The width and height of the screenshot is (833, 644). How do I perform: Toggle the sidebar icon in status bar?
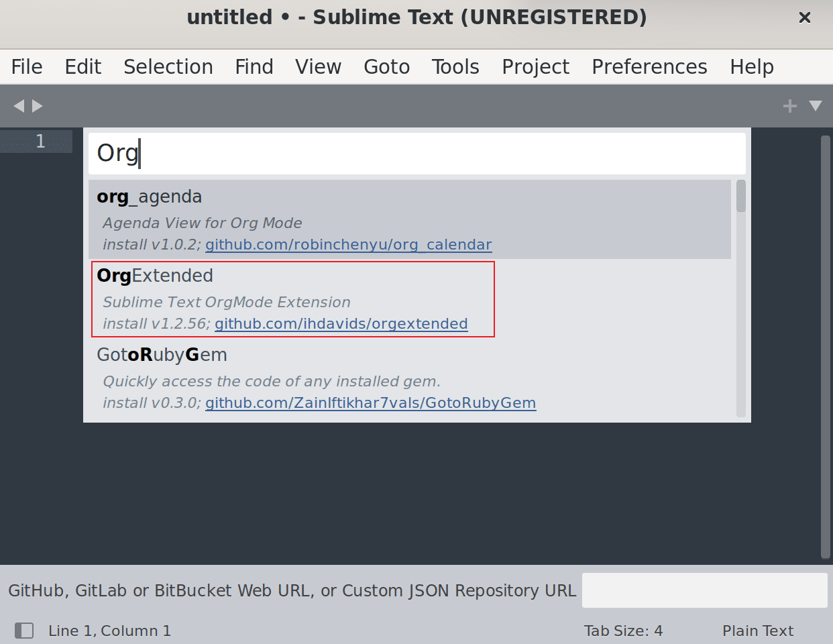24,631
